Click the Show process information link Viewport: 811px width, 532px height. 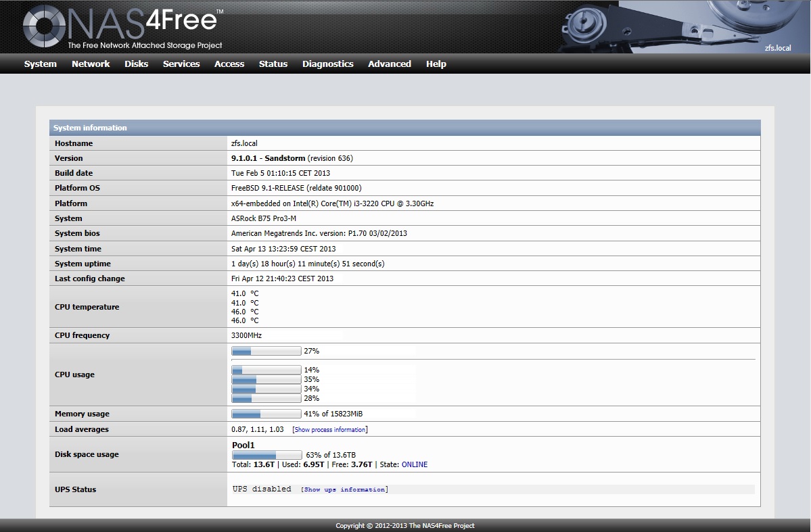(x=330, y=430)
